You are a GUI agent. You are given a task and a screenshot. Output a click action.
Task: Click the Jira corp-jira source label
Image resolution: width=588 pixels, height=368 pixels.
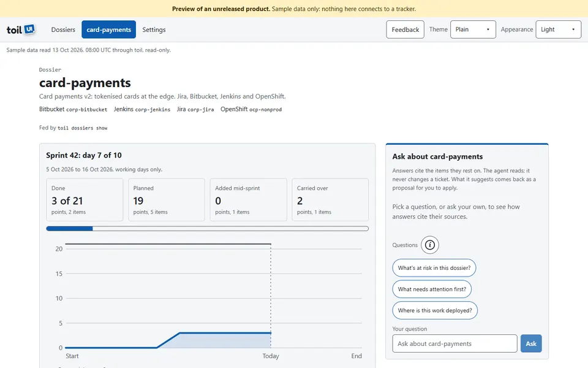point(195,109)
